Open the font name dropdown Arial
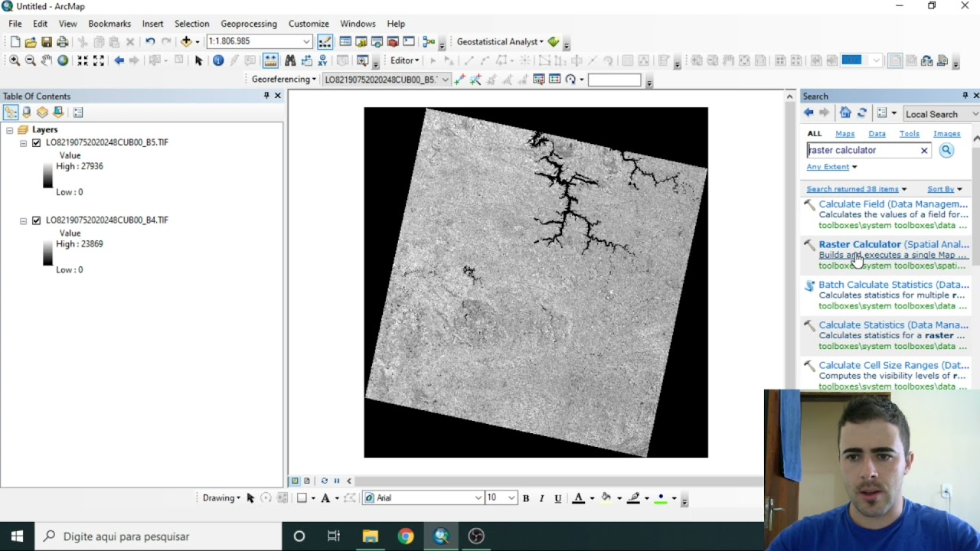980x551 pixels. [479, 498]
